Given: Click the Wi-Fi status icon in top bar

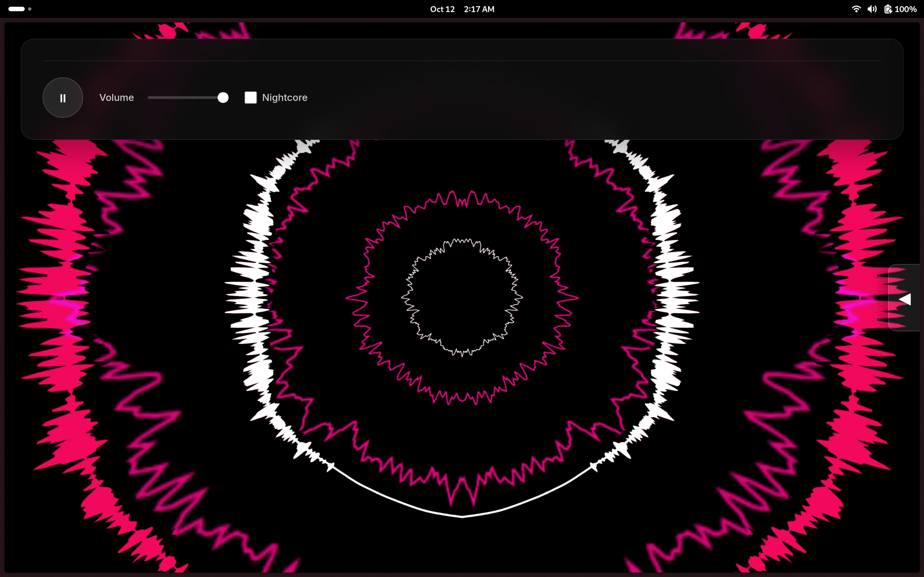Looking at the screenshot, I should (856, 9).
